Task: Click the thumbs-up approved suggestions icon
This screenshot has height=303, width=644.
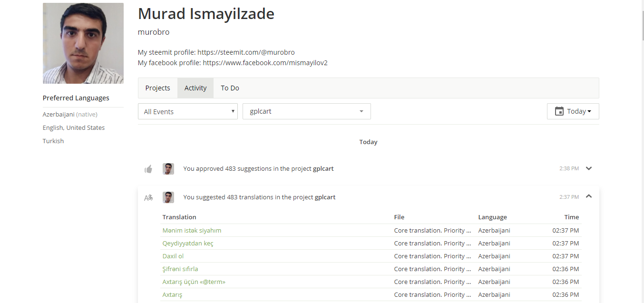Action: point(148,169)
